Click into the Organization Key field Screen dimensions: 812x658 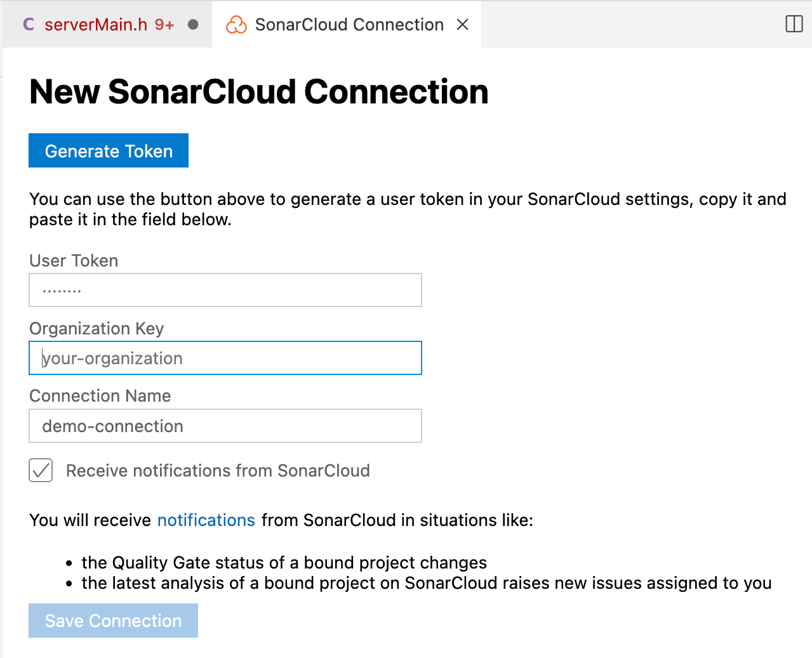[225, 358]
